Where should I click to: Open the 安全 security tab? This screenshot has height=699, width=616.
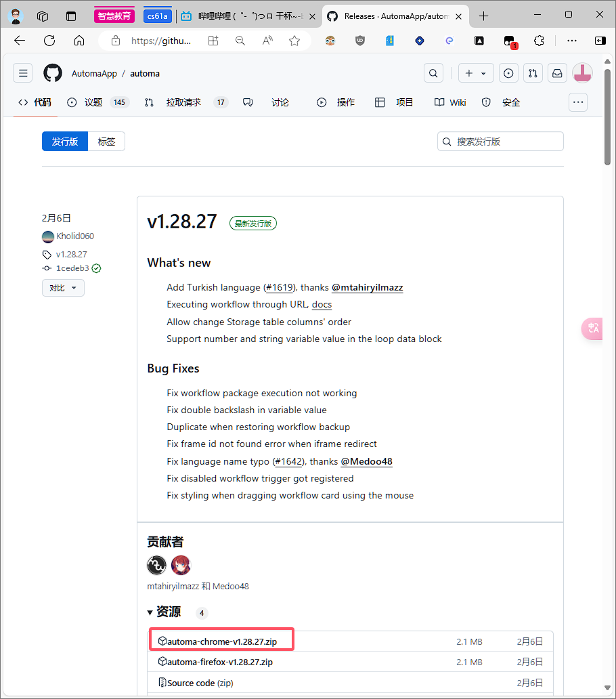click(x=501, y=102)
